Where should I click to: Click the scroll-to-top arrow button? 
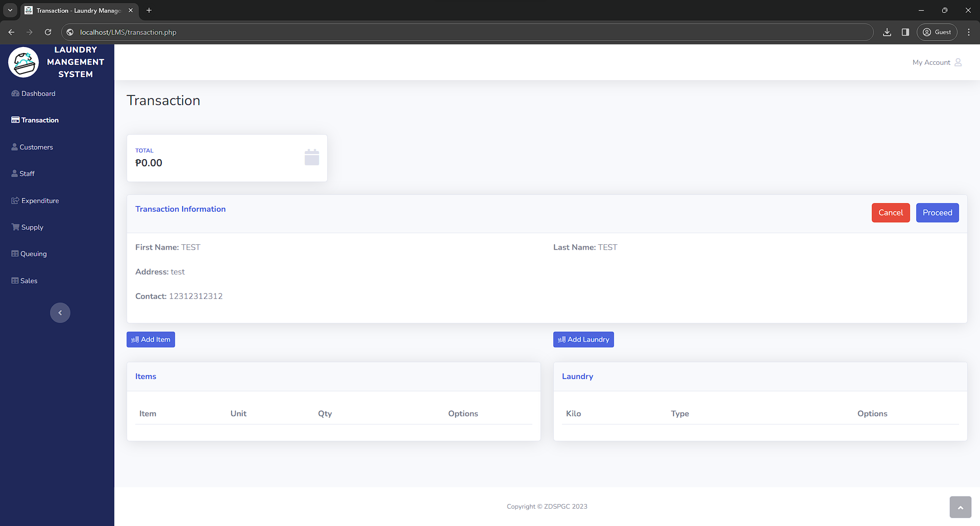(x=961, y=507)
